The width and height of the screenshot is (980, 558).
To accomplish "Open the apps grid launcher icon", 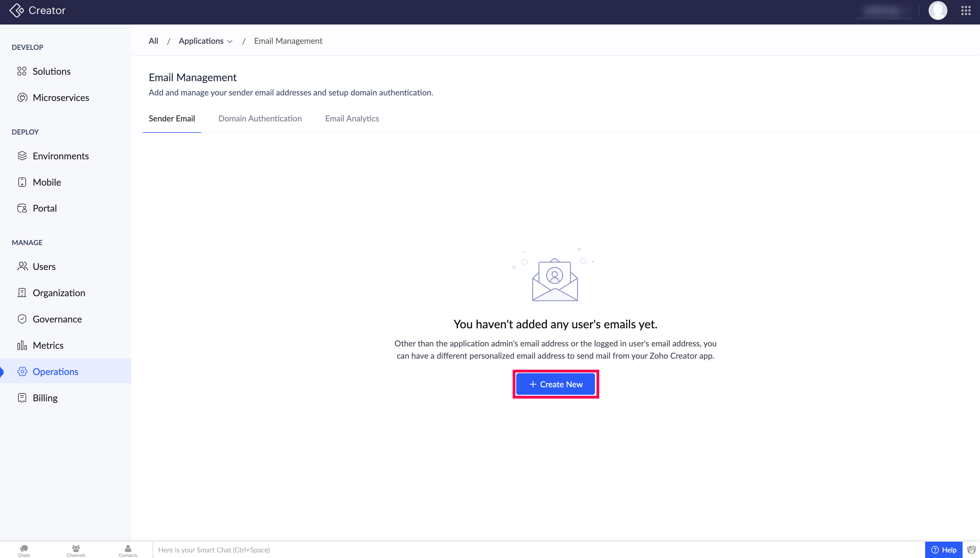I will [965, 10].
